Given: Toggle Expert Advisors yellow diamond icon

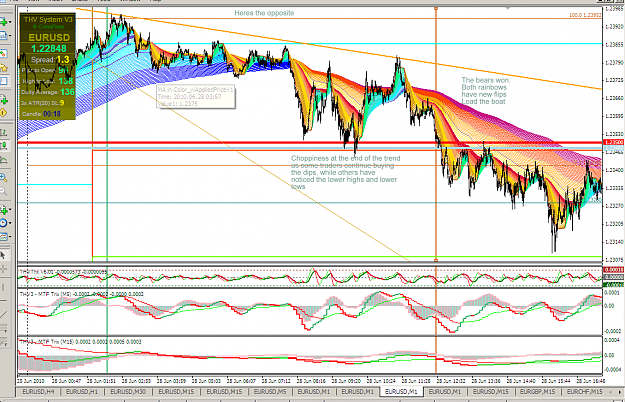Looking at the screenshot, I should pos(4,113).
